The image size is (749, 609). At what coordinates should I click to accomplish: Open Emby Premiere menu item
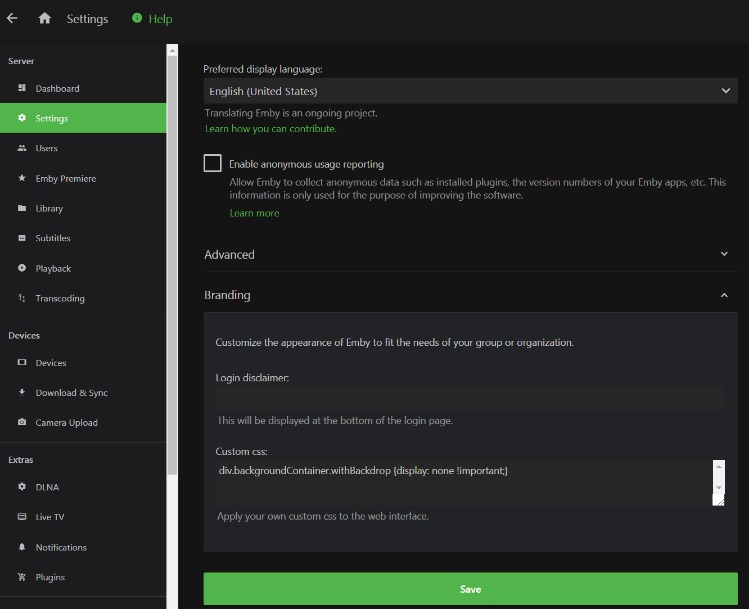coord(83,178)
